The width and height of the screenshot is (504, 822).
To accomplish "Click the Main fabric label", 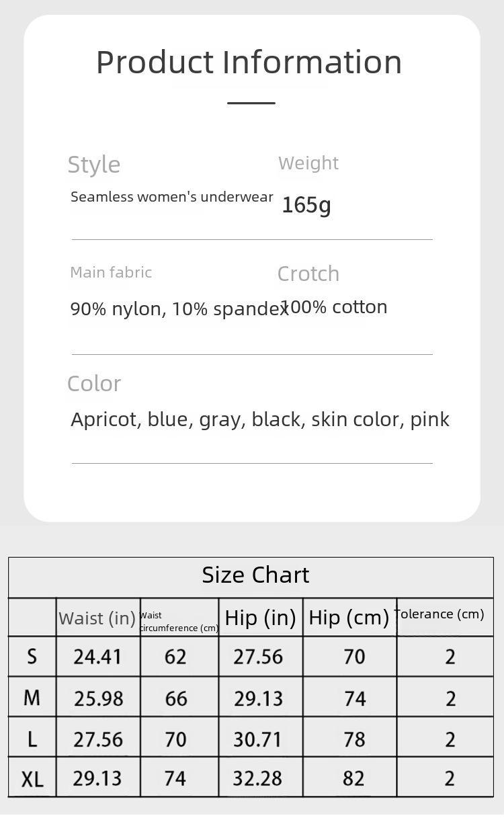I will [x=111, y=272].
